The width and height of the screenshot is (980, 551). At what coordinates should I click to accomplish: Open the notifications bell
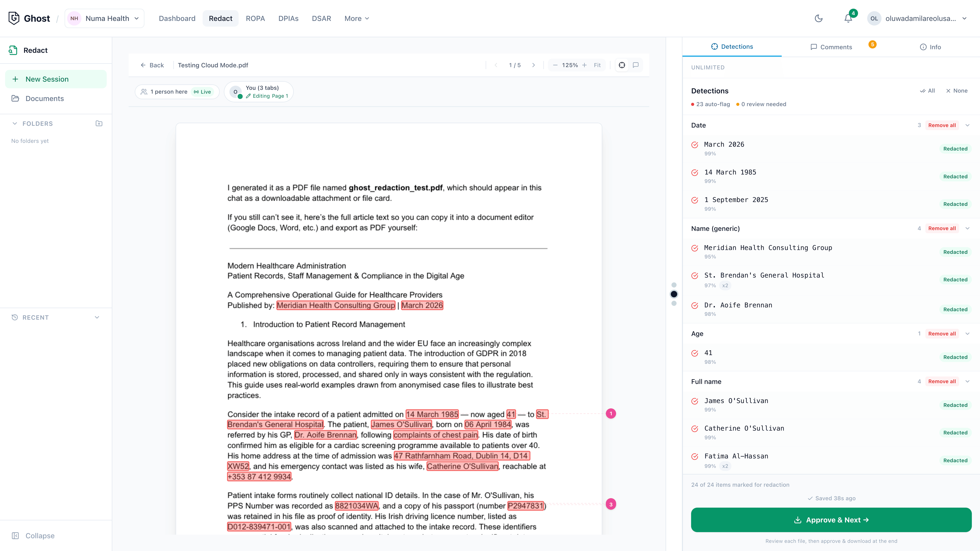click(x=848, y=18)
